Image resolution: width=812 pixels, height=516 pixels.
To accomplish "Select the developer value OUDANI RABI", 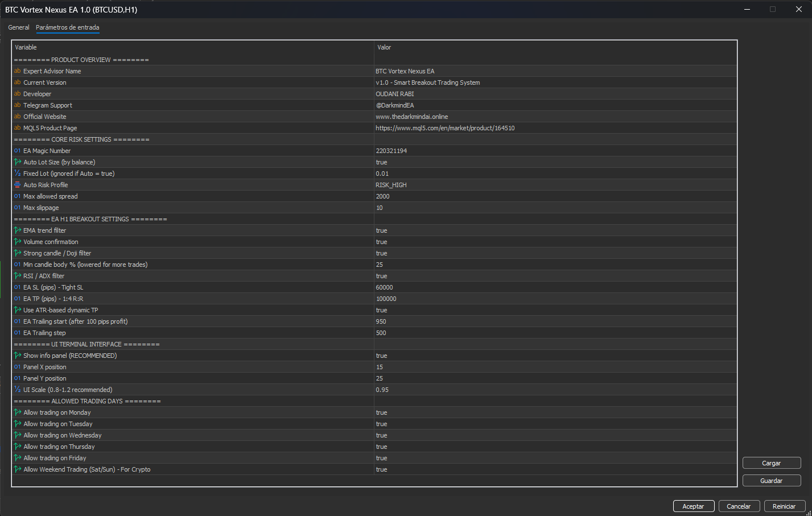I will pyautogui.click(x=395, y=94).
